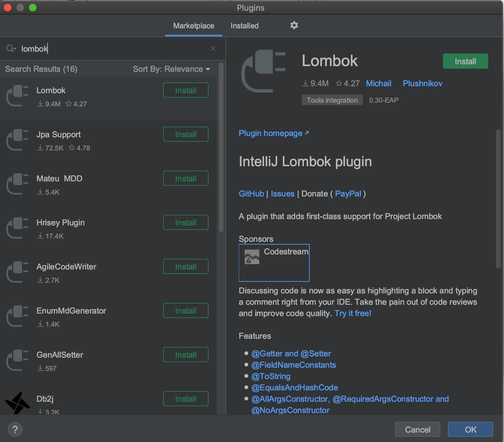504x442 pixels.
Task: Open the @EqualsAndHashCode link
Action: [x=295, y=388]
